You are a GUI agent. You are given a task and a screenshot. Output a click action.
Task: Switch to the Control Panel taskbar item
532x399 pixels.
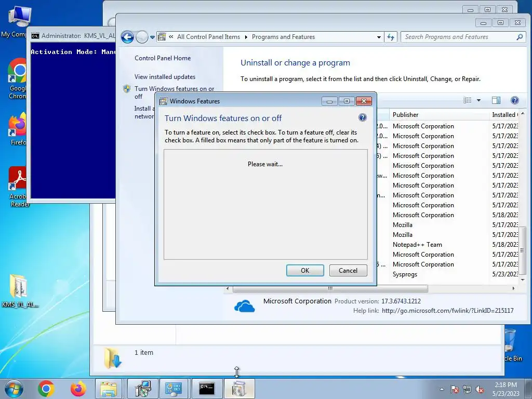[x=174, y=389]
